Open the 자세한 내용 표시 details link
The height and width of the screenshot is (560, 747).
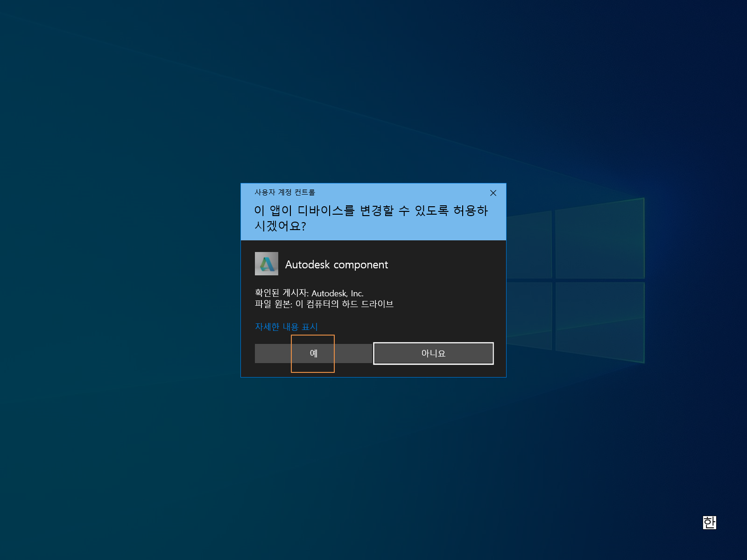click(286, 327)
